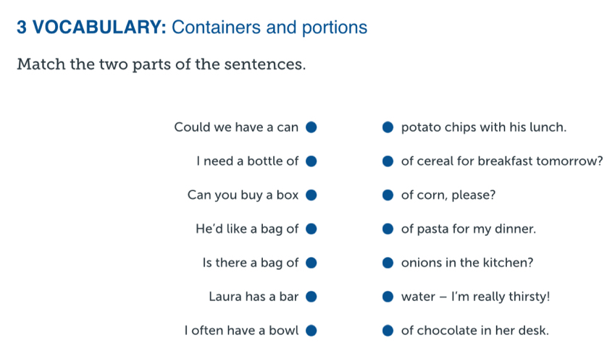Click the dot before 'of pasta for my dinner'
Screen dimensions: 607x364
(x=388, y=229)
